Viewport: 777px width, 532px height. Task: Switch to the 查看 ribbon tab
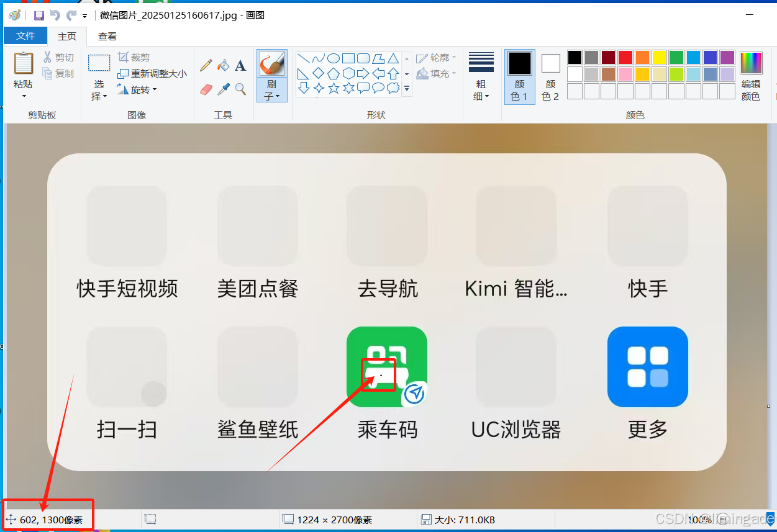107,36
